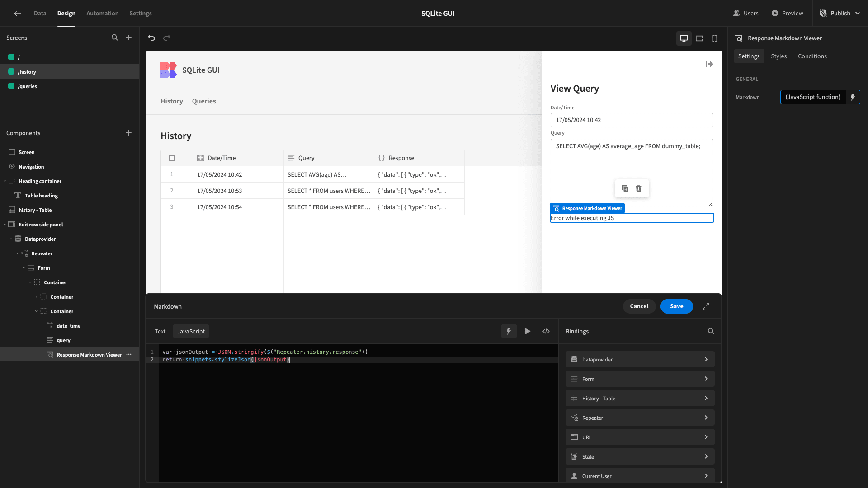
Task: Open the Conditions tab
Action: pos(812,56)
